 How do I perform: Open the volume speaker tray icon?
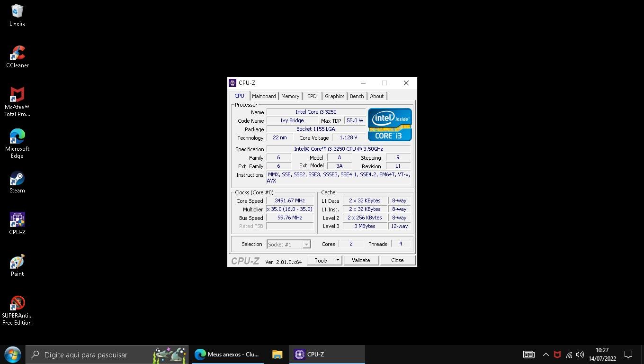pyautogui.click(x=580, y=355)
